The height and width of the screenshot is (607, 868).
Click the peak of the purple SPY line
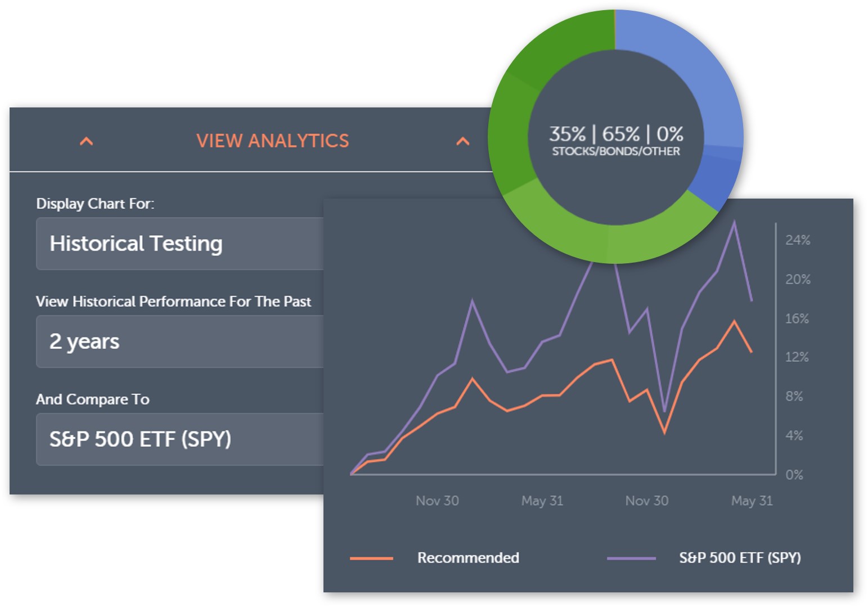tap(734, 222)
